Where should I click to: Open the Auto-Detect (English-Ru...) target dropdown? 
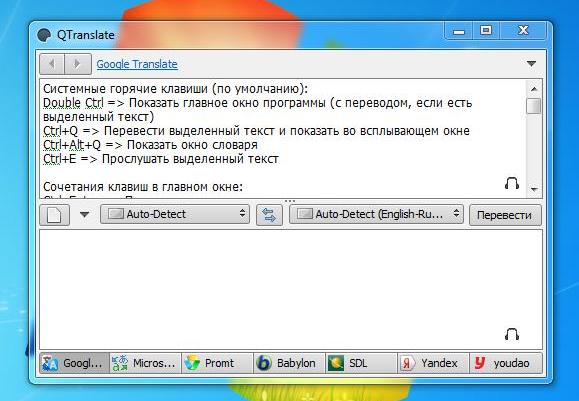[x=376, y=214]
